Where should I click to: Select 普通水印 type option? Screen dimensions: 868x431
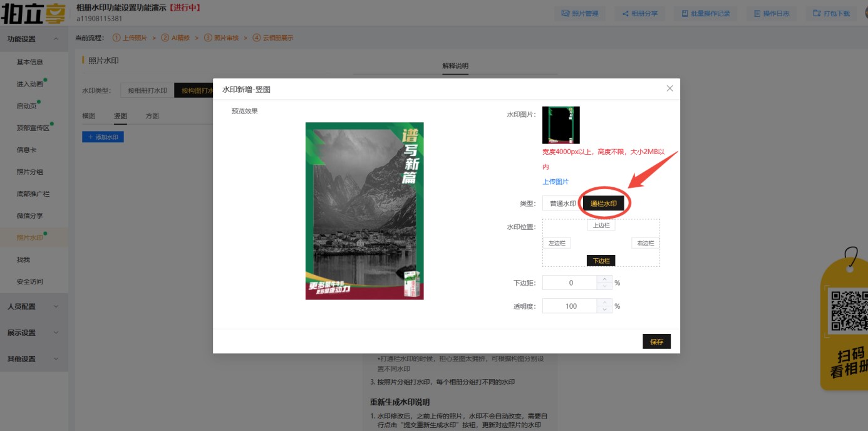pos(562,204)
